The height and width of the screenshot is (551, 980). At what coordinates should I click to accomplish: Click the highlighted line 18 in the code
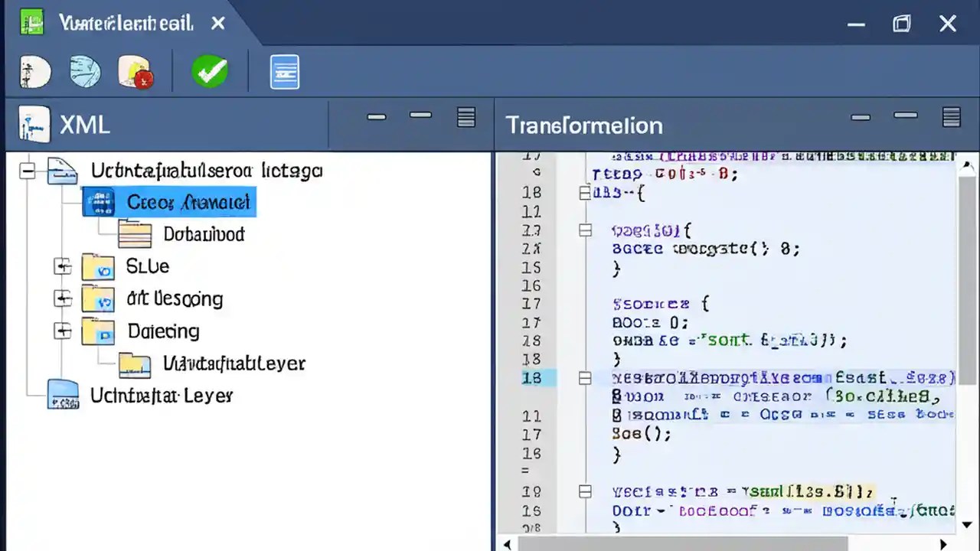click(727, 377)
